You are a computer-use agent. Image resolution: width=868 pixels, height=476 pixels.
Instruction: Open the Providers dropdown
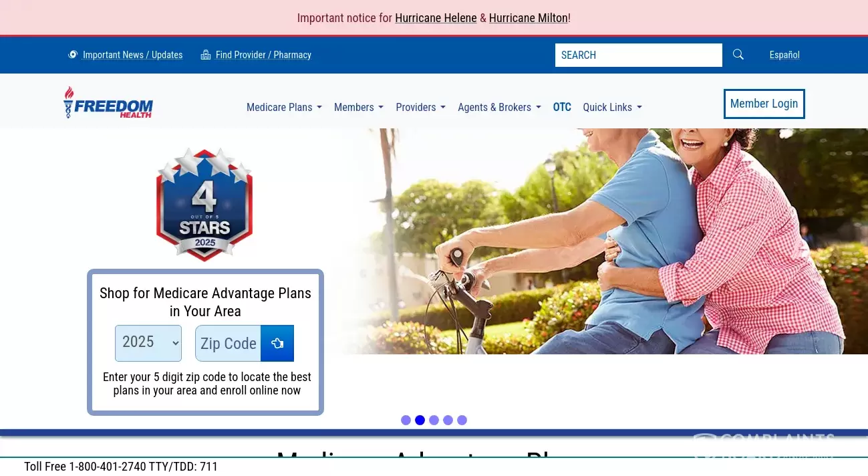pos(420,107)
